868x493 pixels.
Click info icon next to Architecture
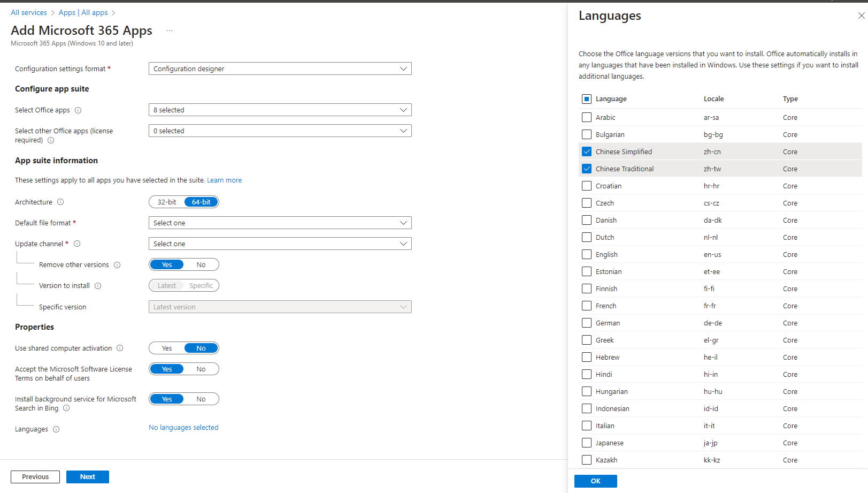tap(60, 202)
